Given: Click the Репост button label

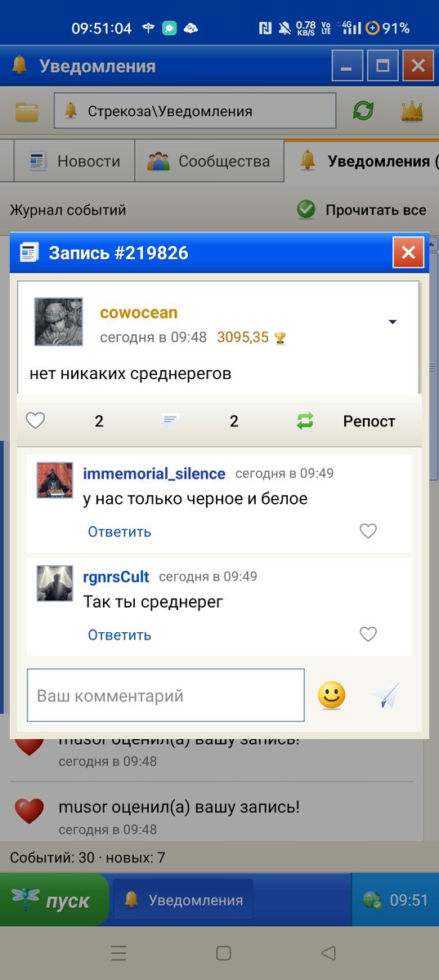Looking at the screenshot, I should coord(369,421).
